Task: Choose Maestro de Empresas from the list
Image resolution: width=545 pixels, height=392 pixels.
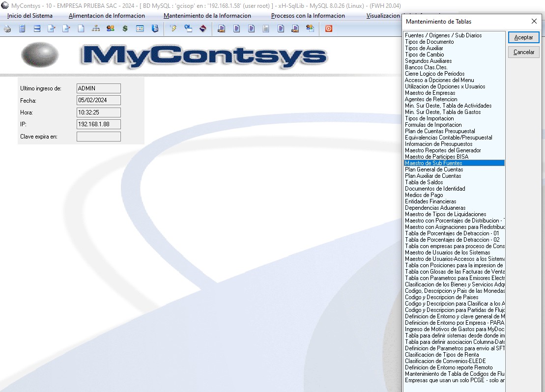Action: (x=430, y=93)
